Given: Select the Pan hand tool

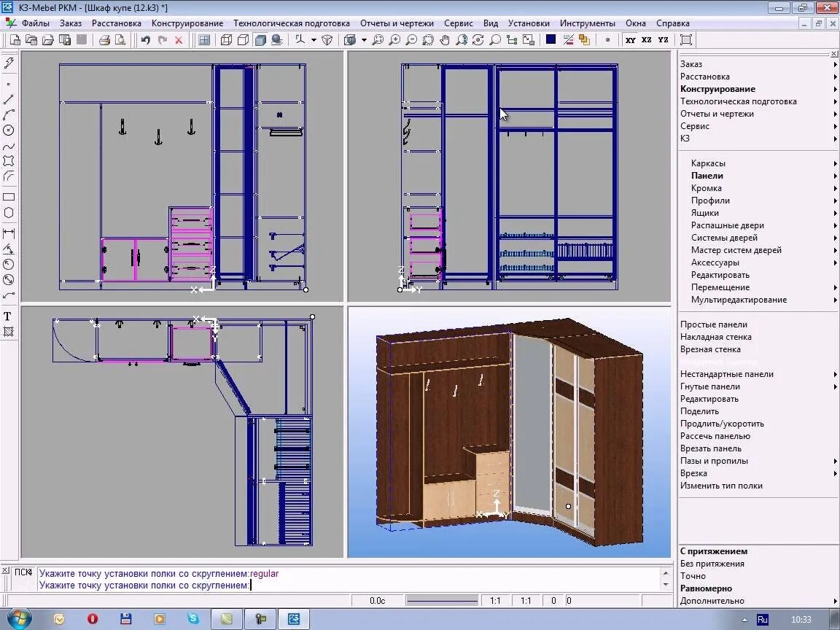Looking at the screenshot, I should [x=445, y=39].
